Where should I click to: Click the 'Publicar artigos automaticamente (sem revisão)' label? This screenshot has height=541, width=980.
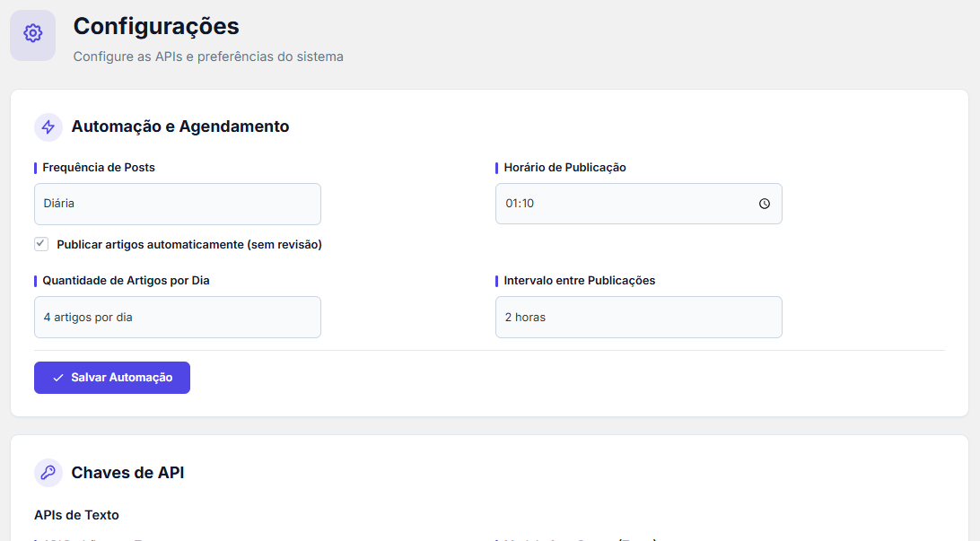click(x=188, y=244)
